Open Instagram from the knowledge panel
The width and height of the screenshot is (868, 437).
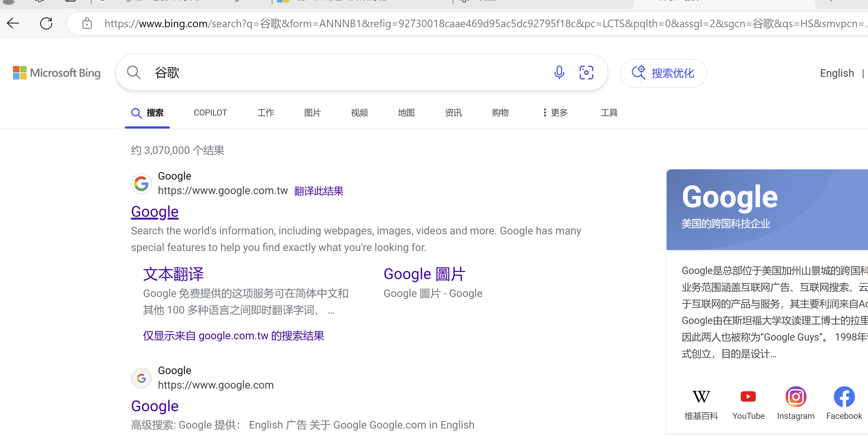pos(796,396)
